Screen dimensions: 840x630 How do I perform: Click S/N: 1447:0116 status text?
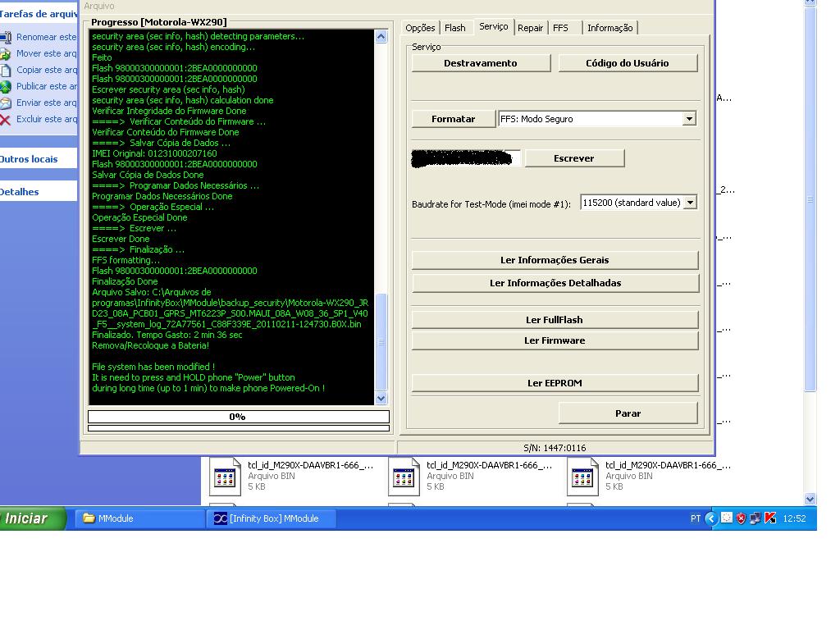click(x=555, y=448)
